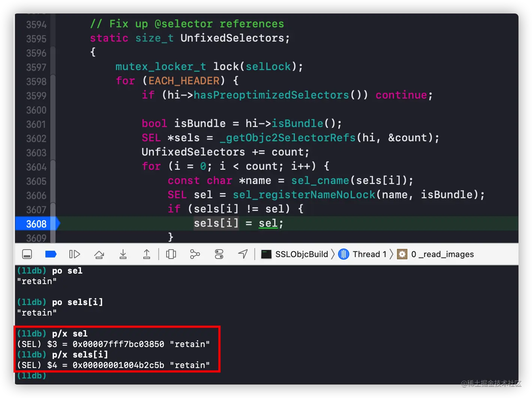Screen dimensions: 532x398
Task: Click Simulate Location arrow icon
Action: (x=243, y=254)
